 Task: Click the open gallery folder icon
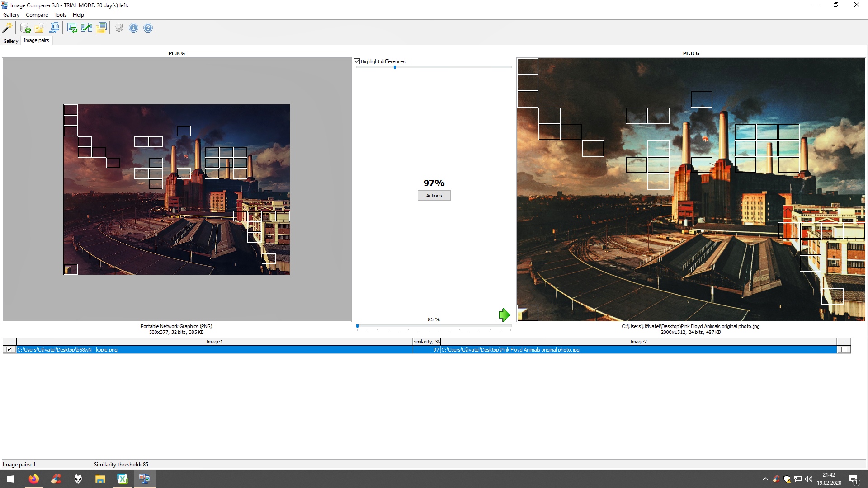coord(40,28)
